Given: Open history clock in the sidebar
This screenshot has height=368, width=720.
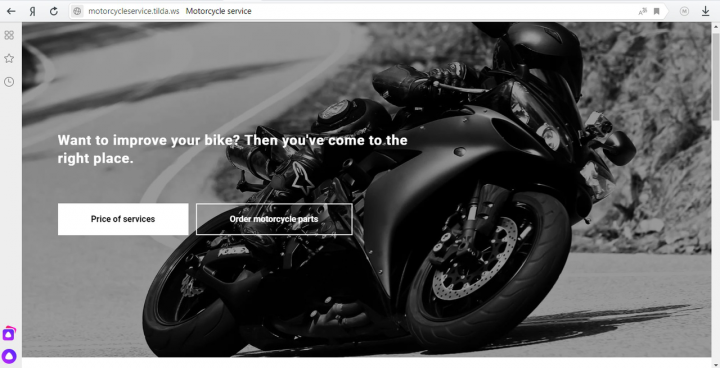Looking at the screenshot, I should [x=9, y=82].
